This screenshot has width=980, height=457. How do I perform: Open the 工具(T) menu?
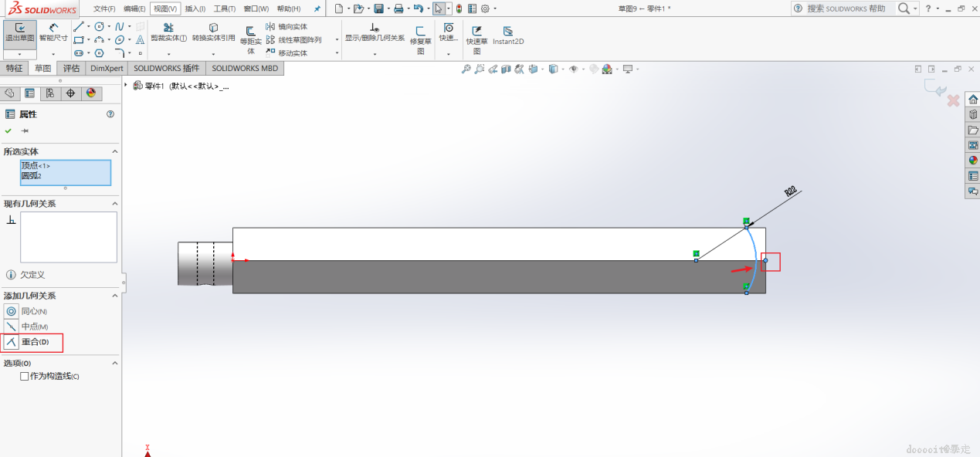pos(225,8)
